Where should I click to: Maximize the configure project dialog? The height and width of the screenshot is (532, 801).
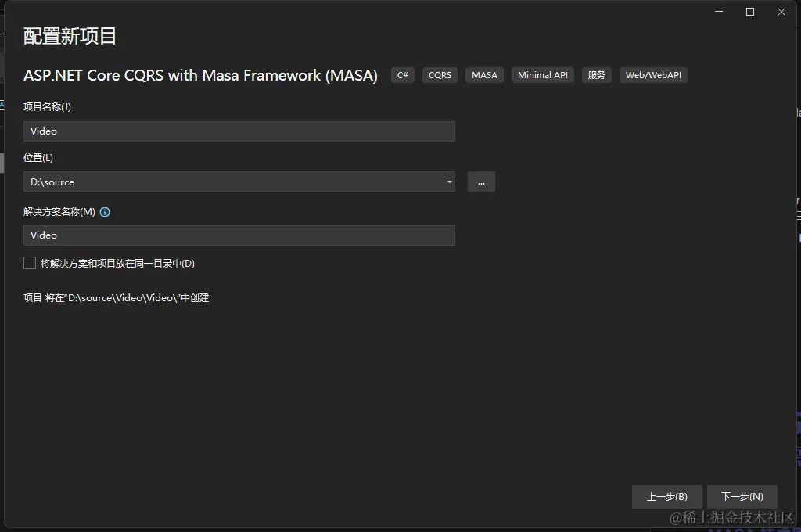[750, 12]
